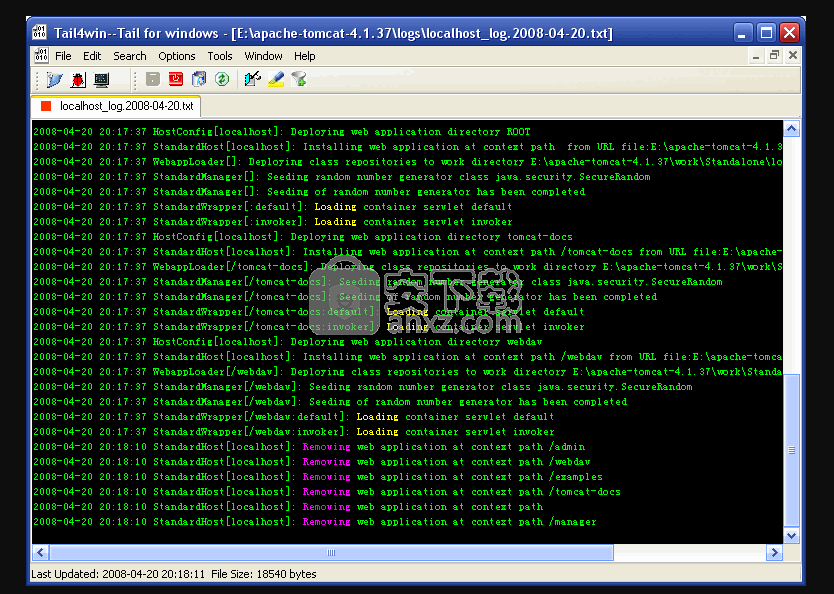Open the Edit menu

click(92, 56)
